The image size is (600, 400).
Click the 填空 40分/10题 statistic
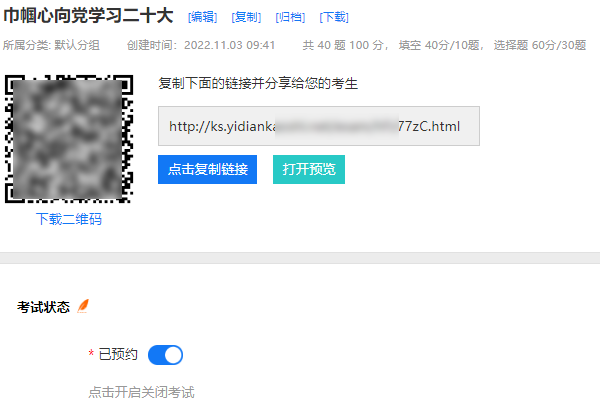click(x=439, y=45)
